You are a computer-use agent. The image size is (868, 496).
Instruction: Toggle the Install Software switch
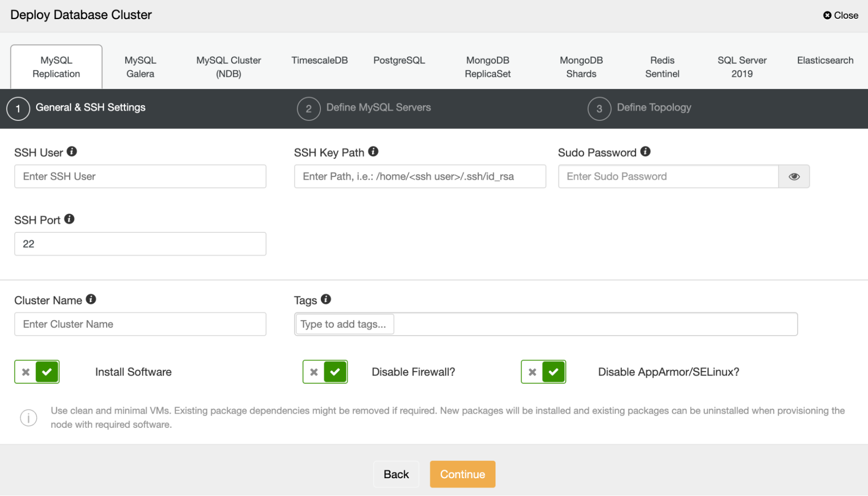(37, 372)
